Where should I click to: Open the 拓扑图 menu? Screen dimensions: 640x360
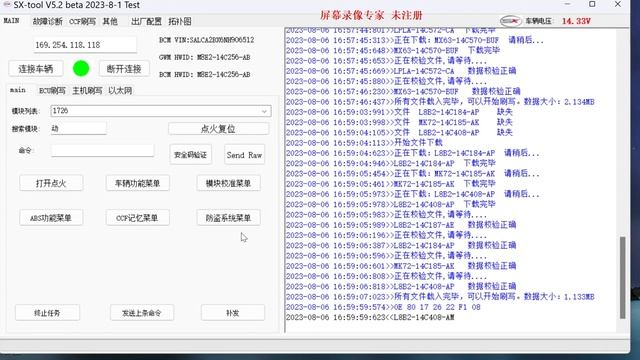pos(180,21)
